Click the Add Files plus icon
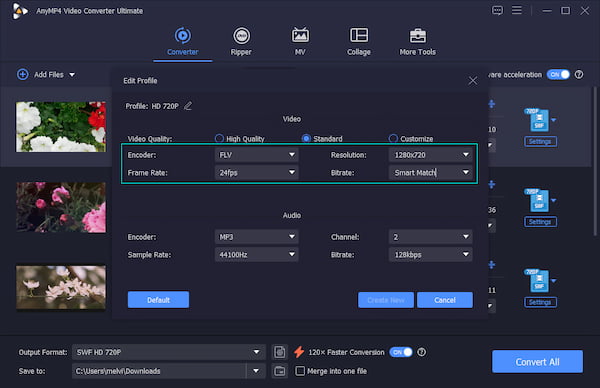600x388 pixels. point(23,74)
